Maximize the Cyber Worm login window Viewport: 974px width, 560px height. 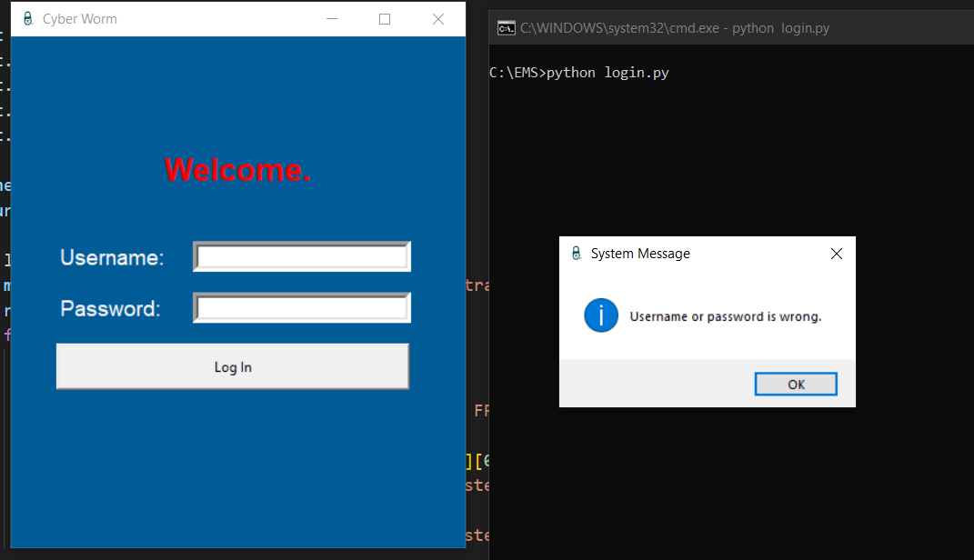(385, 19)
